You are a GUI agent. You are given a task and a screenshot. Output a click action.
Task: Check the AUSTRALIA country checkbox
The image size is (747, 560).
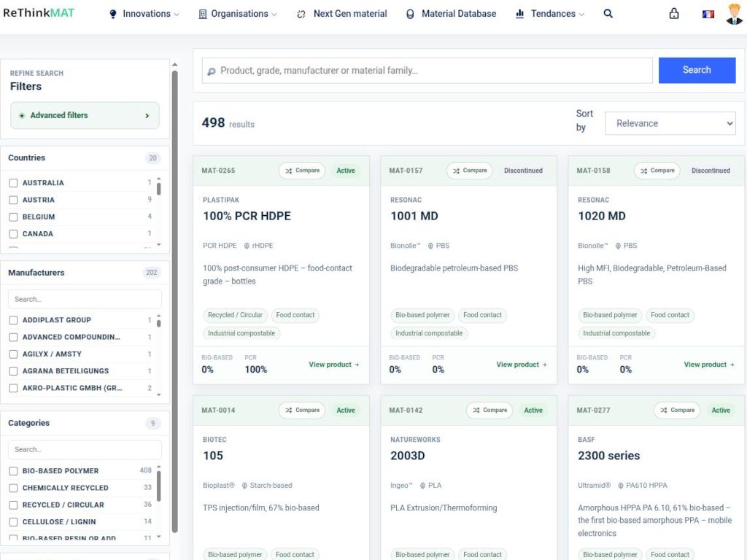click(13, 183)
